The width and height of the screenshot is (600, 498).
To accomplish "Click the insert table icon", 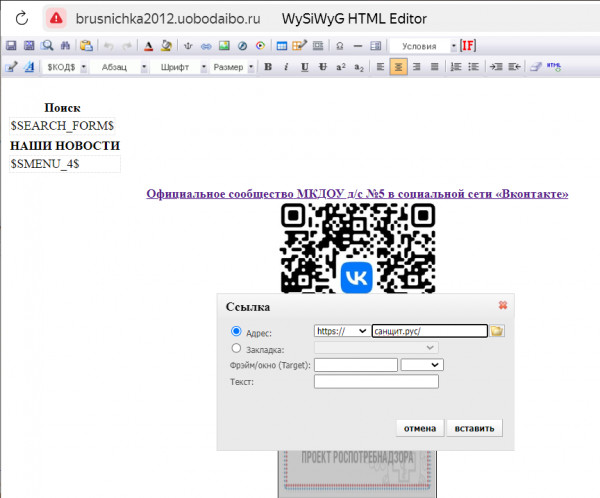I will point(282,46).
